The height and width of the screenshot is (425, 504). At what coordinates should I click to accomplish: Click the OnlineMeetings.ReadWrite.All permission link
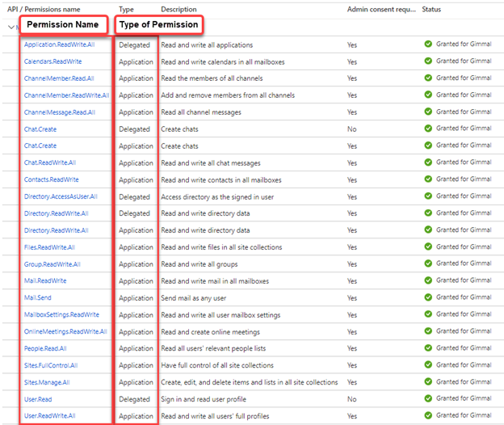(x=65, y=331)
